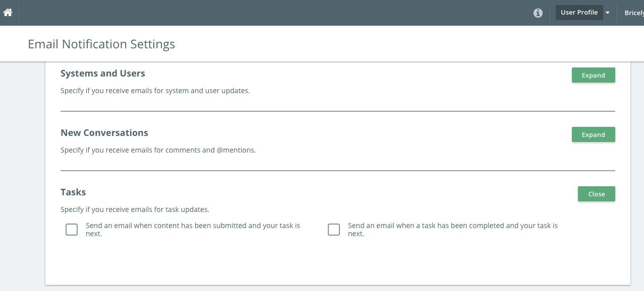Close the Tasks section
Screen dimensions: 644x291
coord(596,194)
